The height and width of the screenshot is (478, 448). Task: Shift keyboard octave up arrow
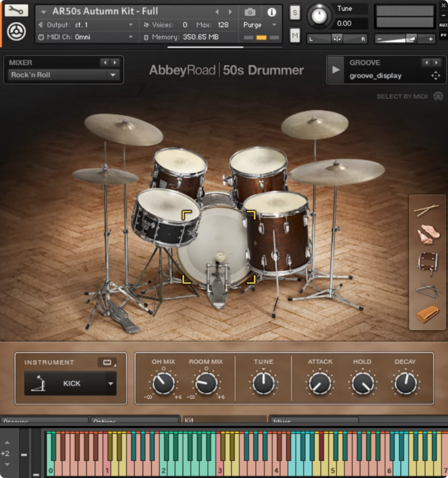point(7,442)
